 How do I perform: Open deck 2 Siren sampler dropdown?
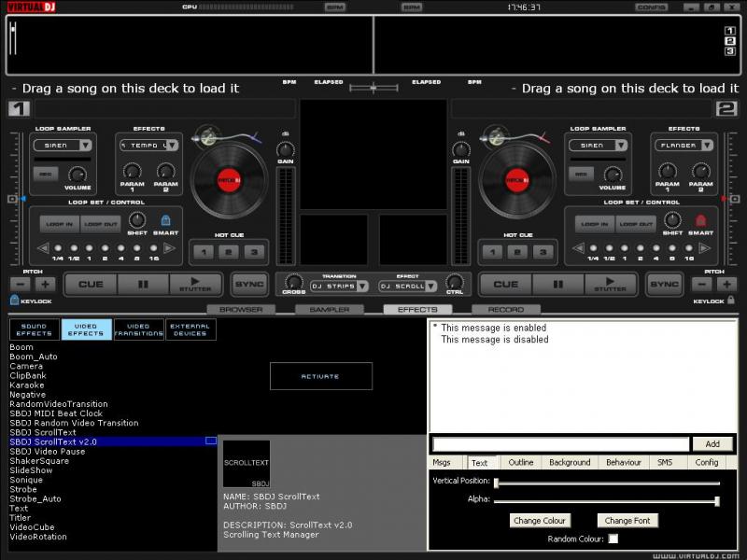pos(621,146)
